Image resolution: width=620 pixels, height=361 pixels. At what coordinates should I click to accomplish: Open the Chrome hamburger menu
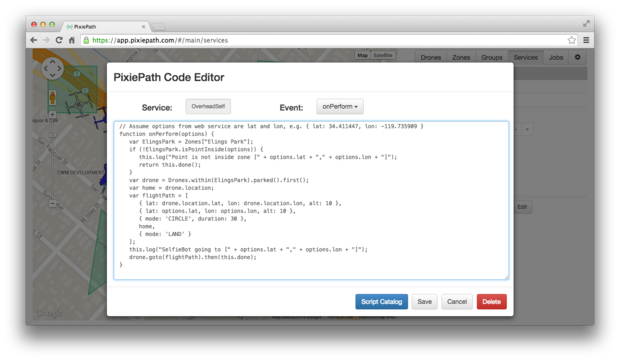586,40
